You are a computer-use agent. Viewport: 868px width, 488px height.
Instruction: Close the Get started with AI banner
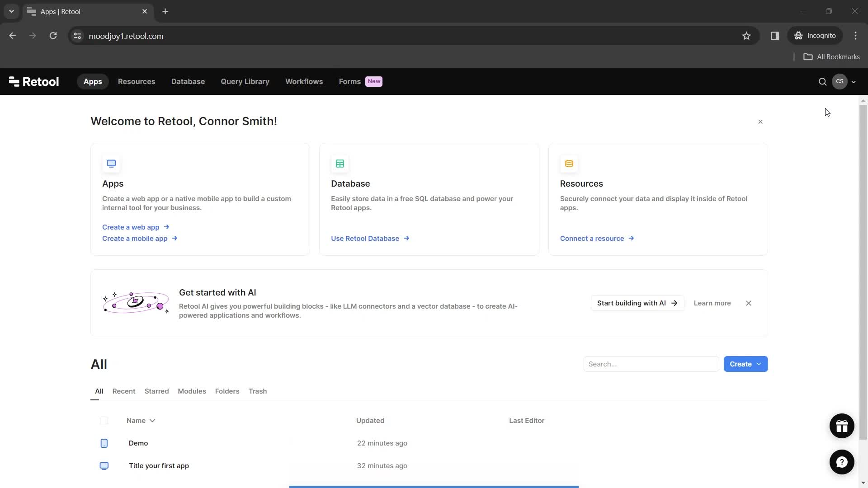click(x=749, y=303)
